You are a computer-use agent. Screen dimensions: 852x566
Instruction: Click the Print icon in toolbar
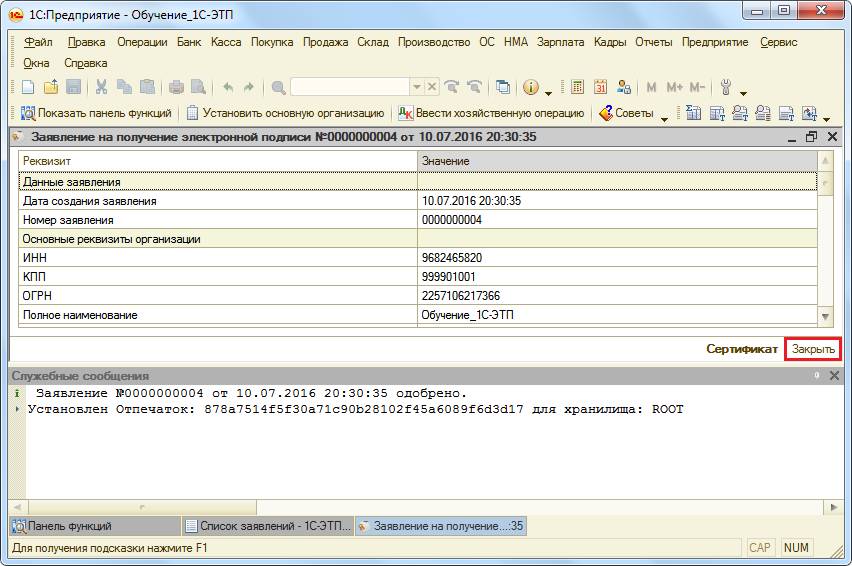176,87
